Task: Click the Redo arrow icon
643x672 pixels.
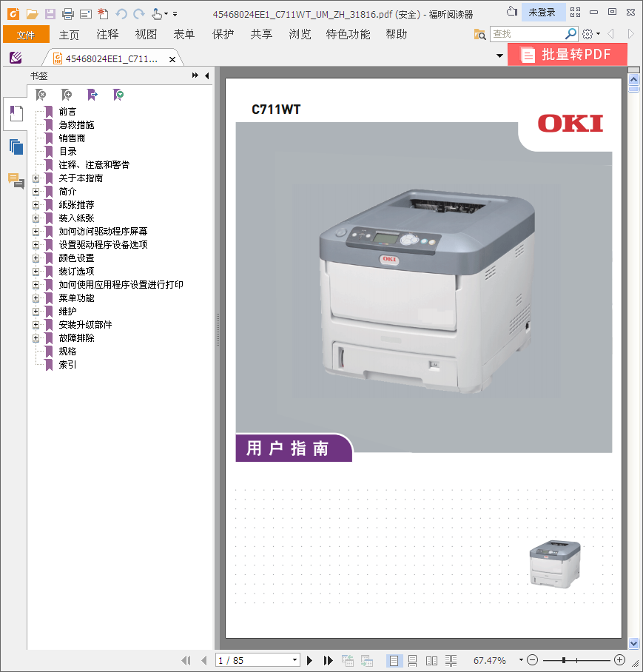Action: tap(139, 14)
